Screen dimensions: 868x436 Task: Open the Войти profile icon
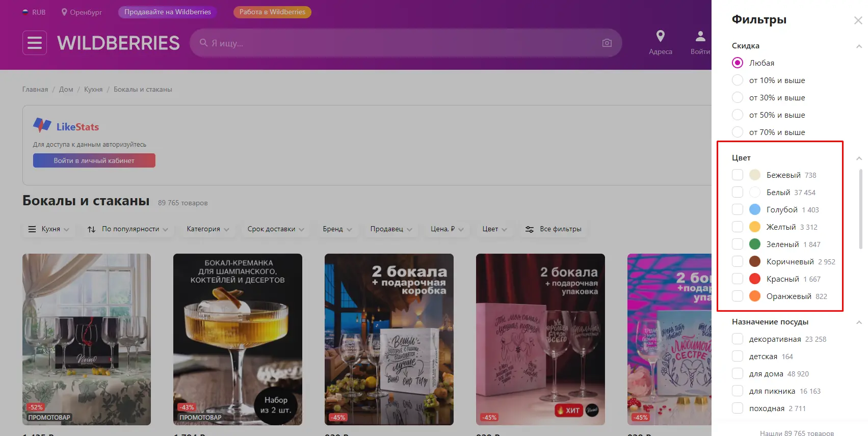[x=700, y=42]
